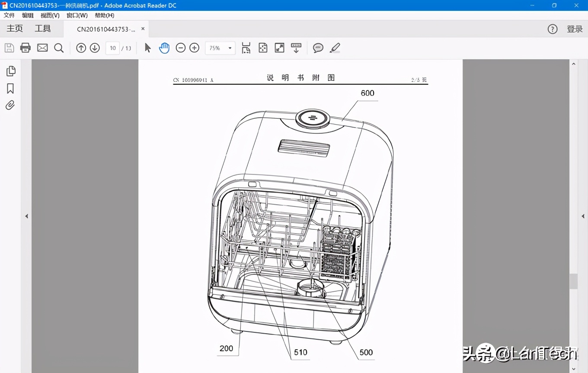Viewport: 588px width, 373px height.
Task: Switch to the 主页 tab
Action: (15, 29)
